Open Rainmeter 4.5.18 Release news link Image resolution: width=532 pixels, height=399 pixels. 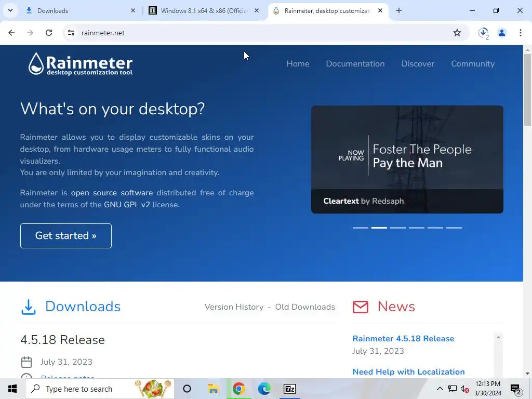403,339
